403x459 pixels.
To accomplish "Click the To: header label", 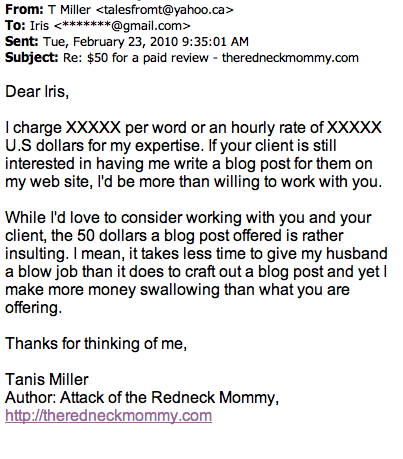I will pos(15,26).
